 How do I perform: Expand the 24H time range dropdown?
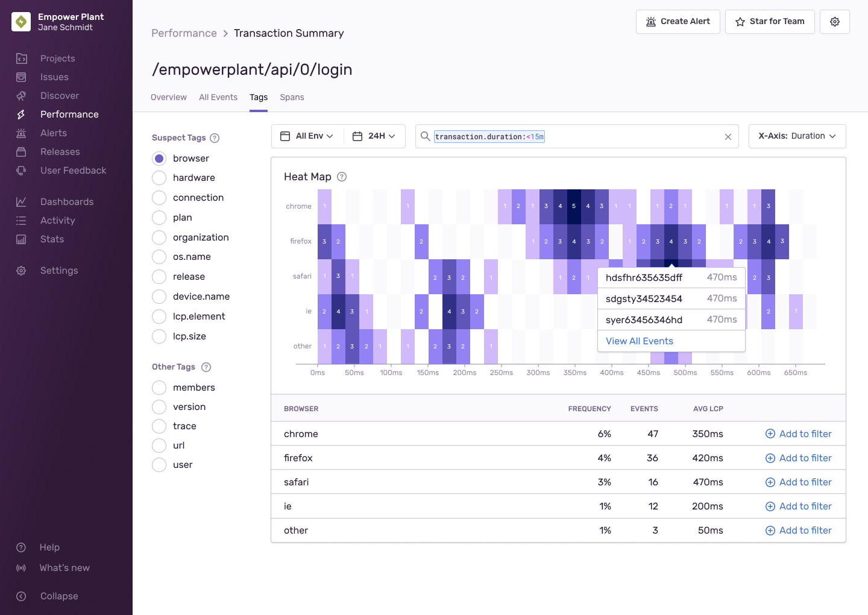pos(374,136)
